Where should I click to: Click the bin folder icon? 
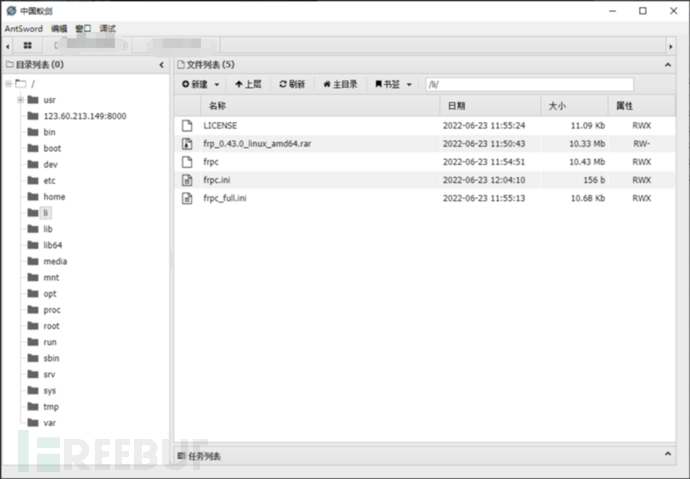click(33, 132)
